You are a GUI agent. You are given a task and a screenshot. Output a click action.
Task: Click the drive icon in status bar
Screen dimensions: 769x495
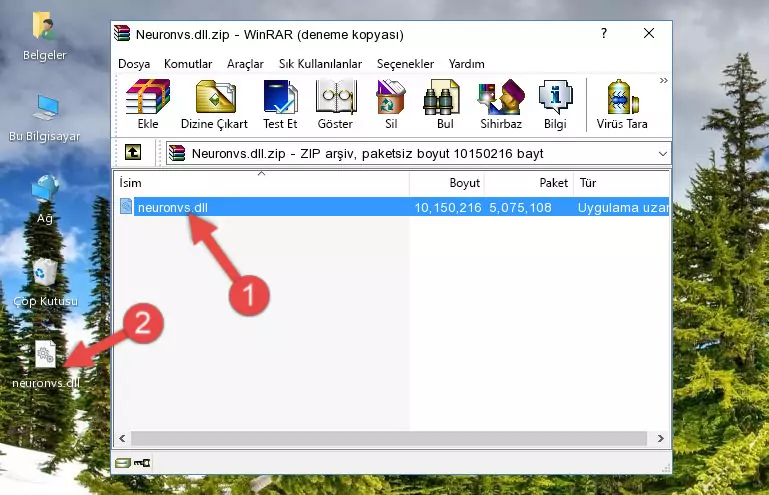123,462
